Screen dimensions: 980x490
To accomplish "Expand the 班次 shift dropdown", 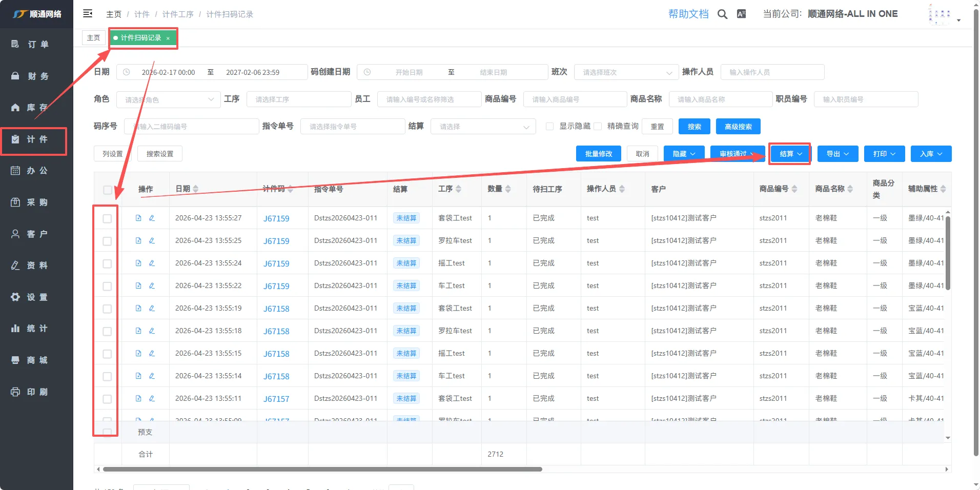I will click(x=626, y=73).
